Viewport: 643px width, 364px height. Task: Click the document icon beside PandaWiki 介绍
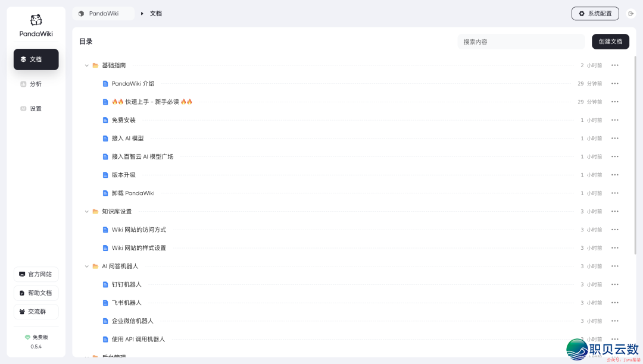(105, 83)
